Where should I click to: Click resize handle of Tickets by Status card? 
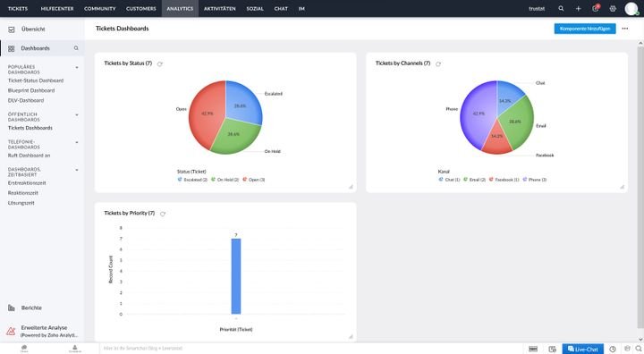(351, 187)
